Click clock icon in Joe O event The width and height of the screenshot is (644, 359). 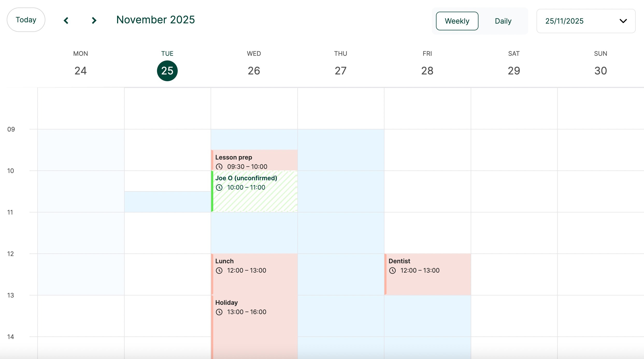[219, 188]
